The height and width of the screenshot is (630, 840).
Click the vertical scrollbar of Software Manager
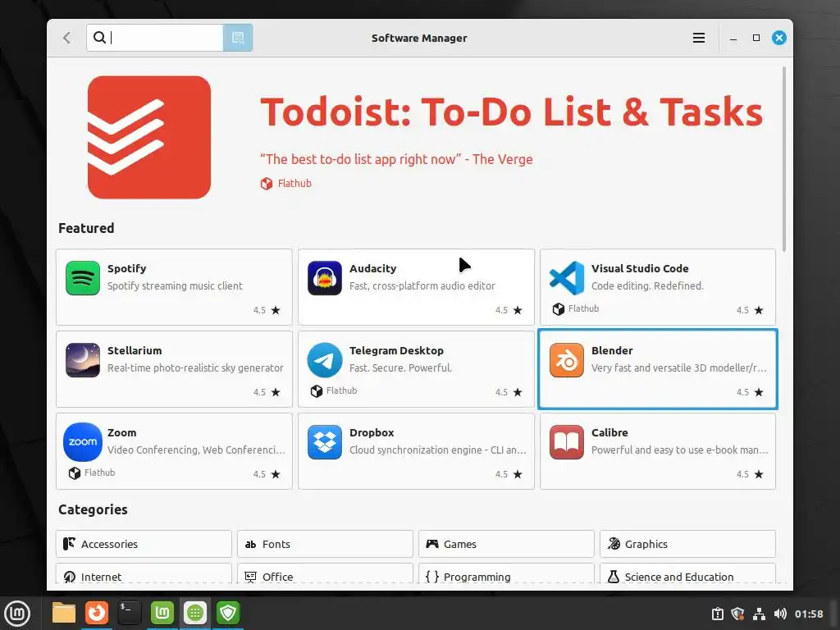tap(784, 159)
